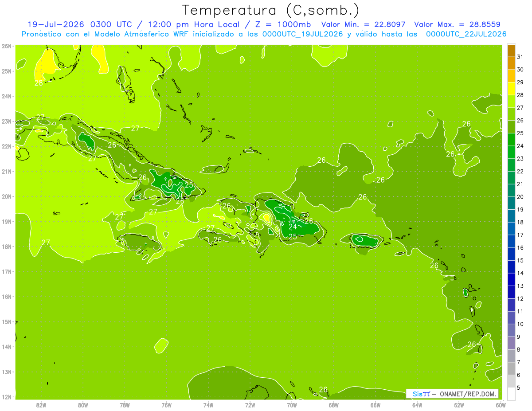Click the 80W longitude axis label
The width and height of the screenshot is (532, 411).
83,405
